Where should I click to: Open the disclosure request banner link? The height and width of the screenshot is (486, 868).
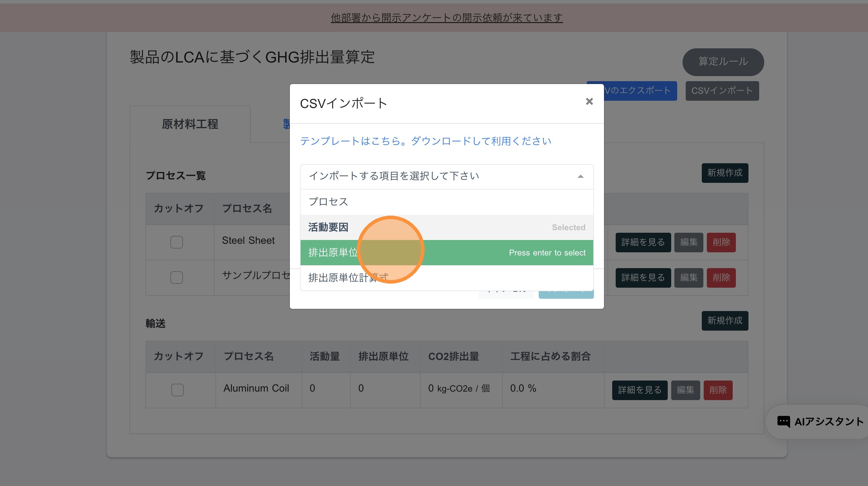[x=447, y=18]
